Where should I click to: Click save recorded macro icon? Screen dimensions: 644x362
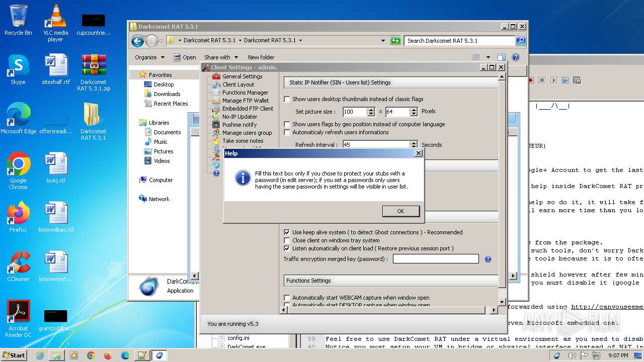[577, 80]
